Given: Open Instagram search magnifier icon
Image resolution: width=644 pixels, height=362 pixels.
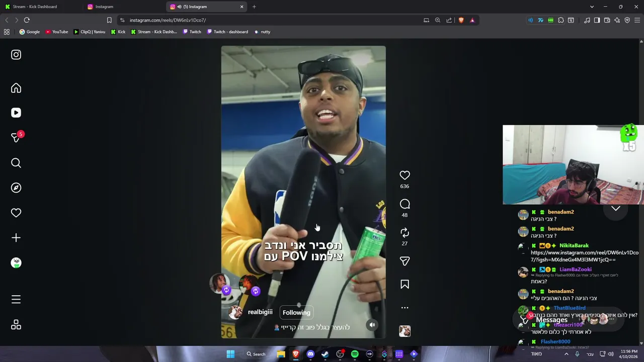Looking at the screenshot, I should coord(16,163).
